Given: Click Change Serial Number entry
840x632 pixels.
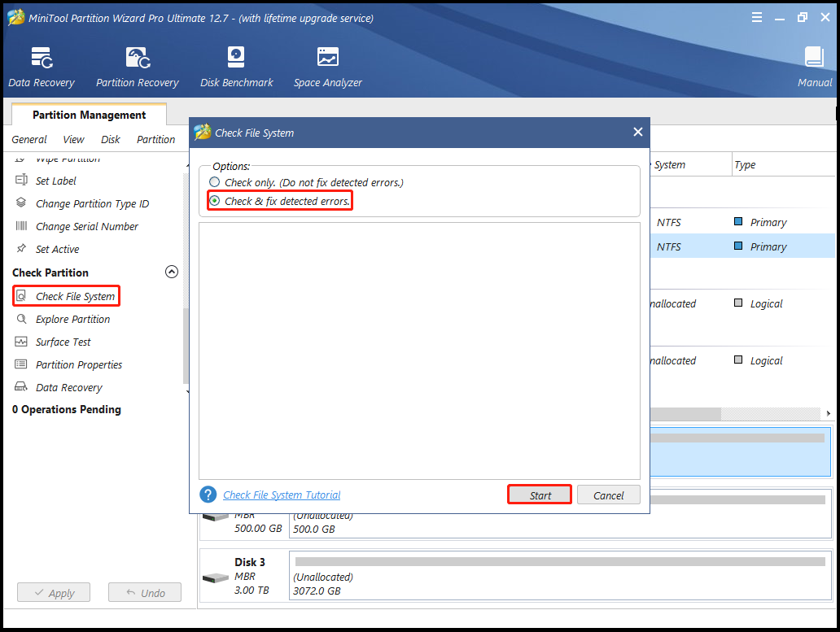Looking at the screenshot, I should tap(87, 226).
